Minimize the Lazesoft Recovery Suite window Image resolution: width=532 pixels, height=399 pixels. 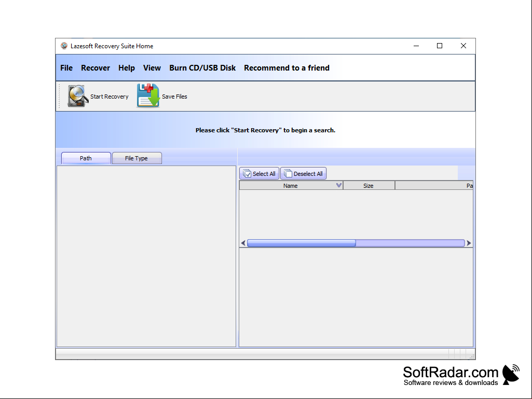pos(416,46)
